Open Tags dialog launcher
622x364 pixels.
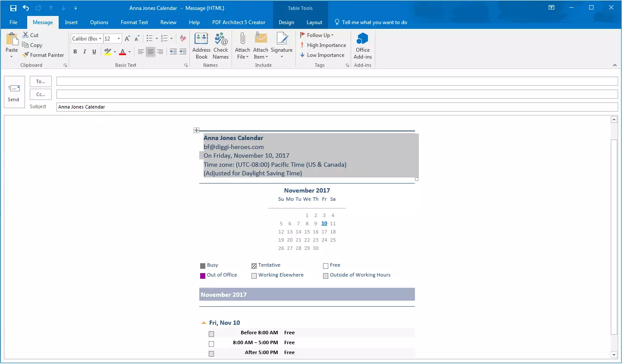click(x=347, y=65)
